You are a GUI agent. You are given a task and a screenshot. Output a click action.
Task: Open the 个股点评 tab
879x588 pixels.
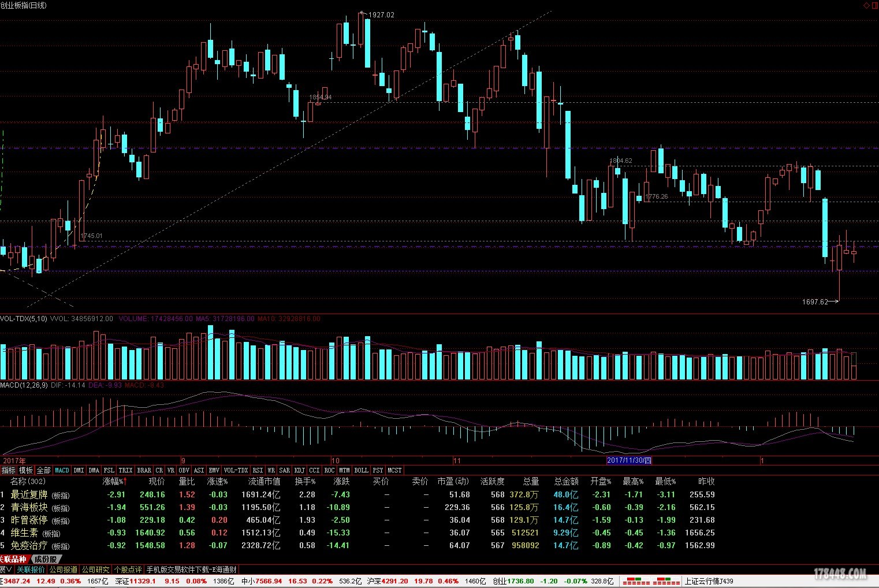pyautogui.click(x=128, y=570)
